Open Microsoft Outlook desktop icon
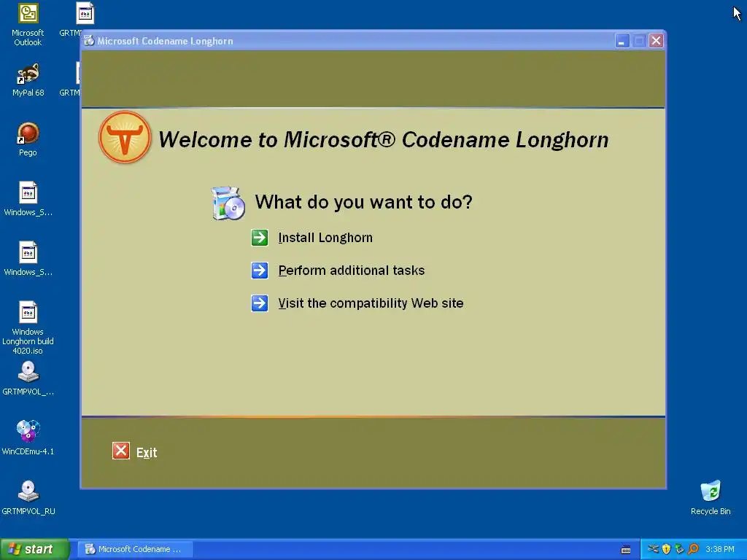 click(x=28, y=24)
